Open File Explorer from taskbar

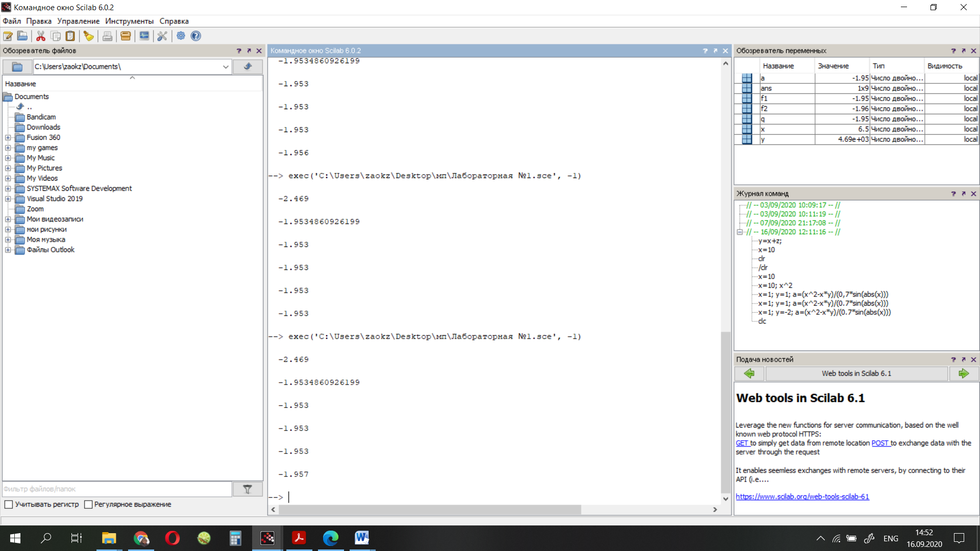[x=109, y=538]
